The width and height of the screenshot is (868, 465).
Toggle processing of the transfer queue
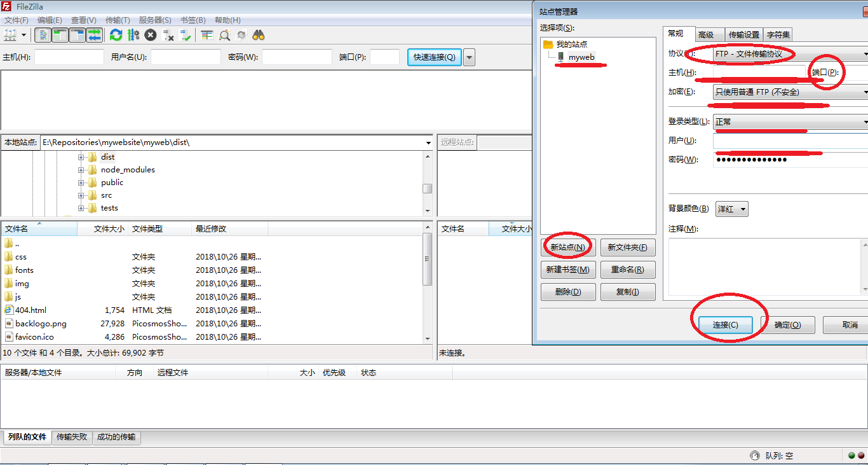[x=133, y=35]
